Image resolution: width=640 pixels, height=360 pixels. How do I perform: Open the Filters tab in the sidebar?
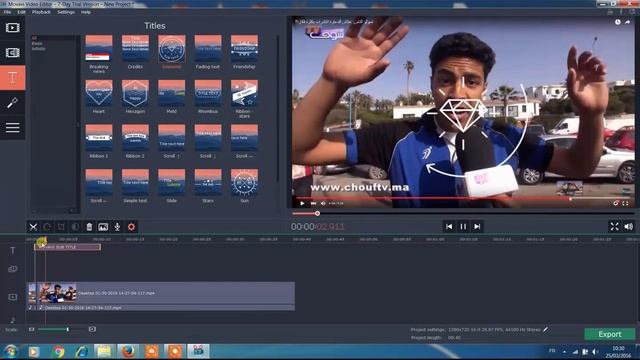click(13, 53)
